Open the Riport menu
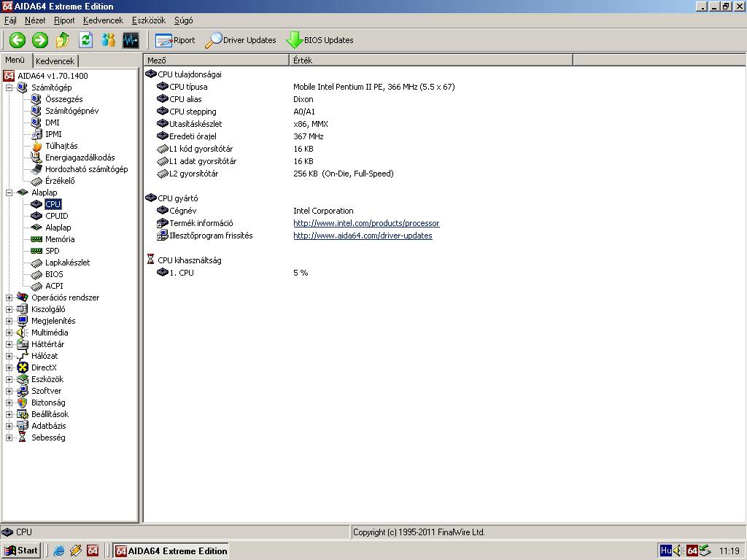747x560 pixels. point(64,20)
